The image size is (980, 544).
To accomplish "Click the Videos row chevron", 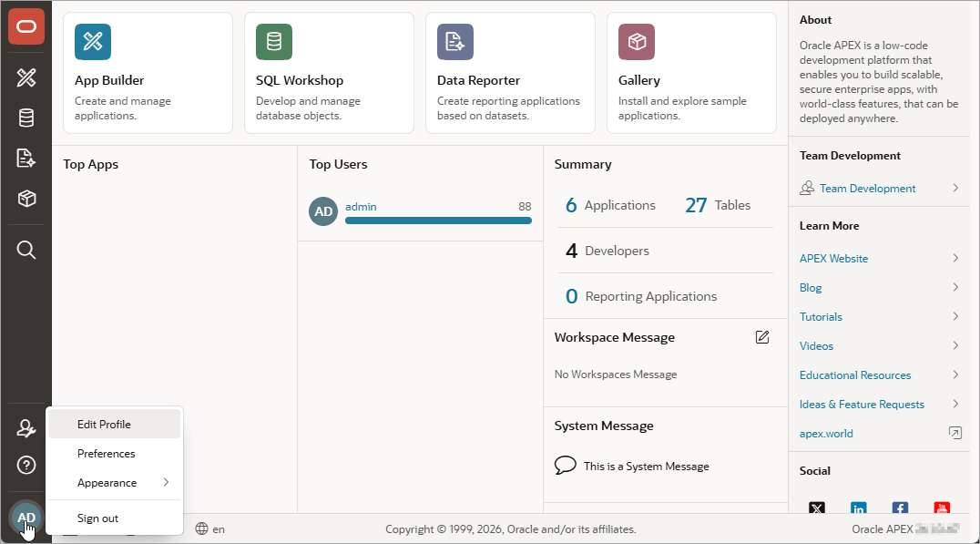I will (955, 345).
